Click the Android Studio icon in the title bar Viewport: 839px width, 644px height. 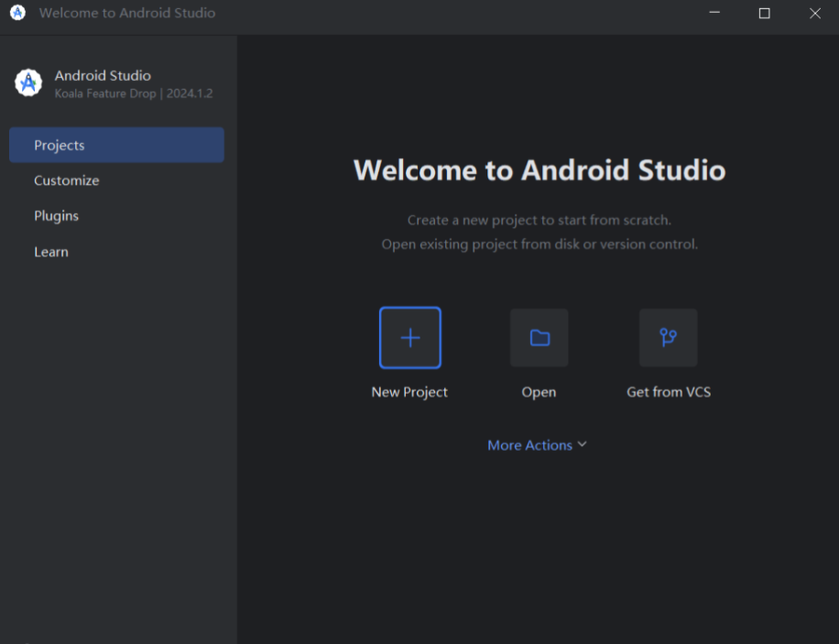[x=16, y=14]
